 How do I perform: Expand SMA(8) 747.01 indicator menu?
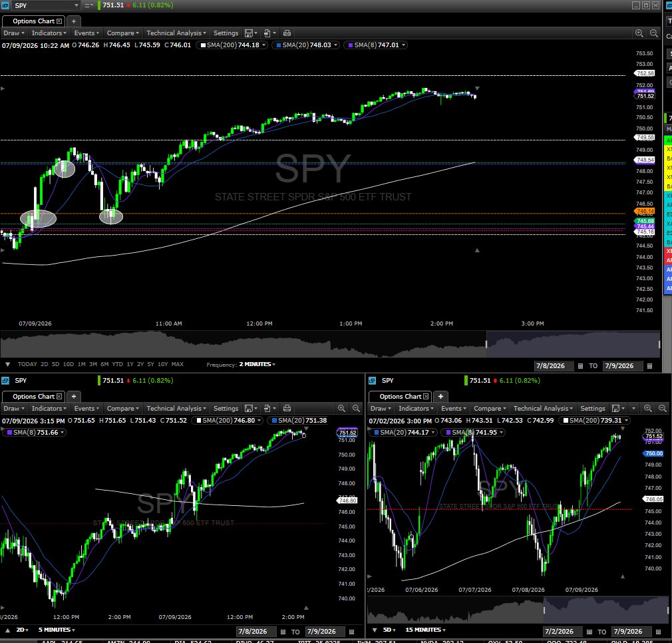click(403, 45)
